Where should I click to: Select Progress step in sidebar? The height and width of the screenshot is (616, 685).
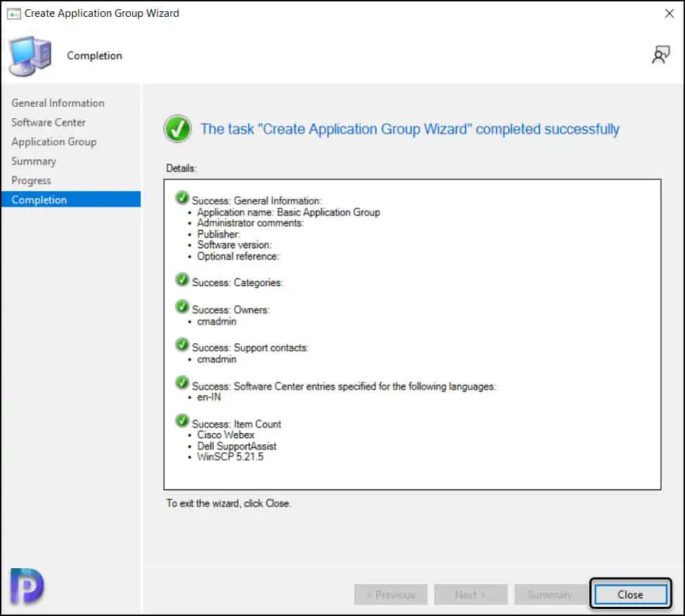coord(31,181)
